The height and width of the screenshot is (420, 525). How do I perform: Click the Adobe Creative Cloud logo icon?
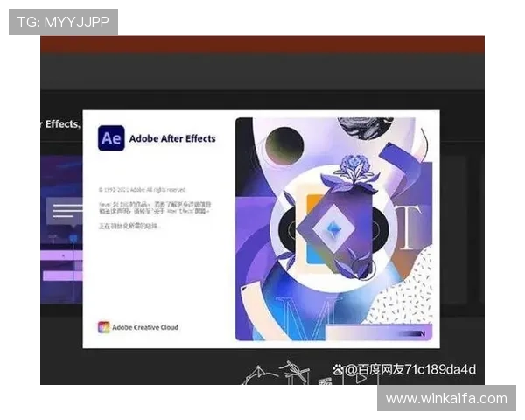103,327
